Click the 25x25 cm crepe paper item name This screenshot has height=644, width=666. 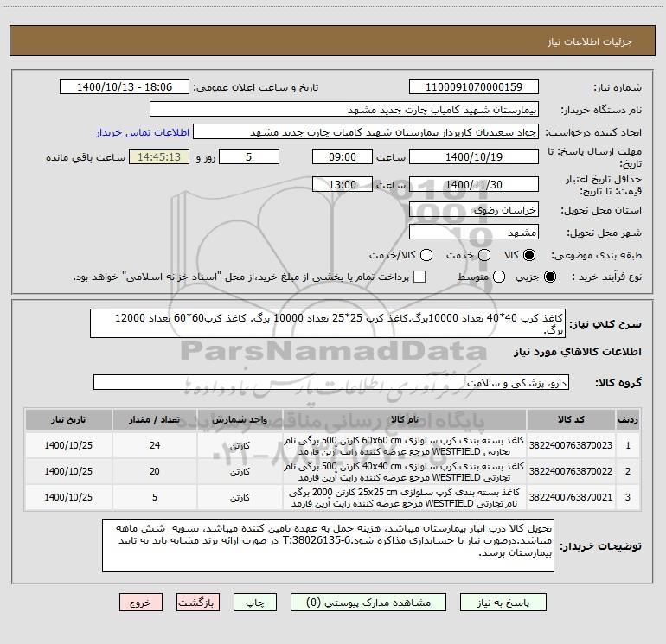coord(404,498)
